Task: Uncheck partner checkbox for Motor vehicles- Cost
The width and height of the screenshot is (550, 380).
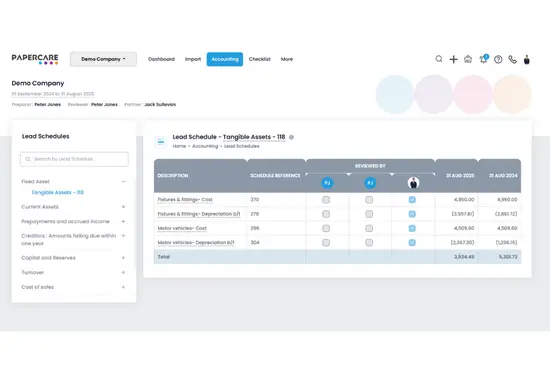Action: point(412,228)
